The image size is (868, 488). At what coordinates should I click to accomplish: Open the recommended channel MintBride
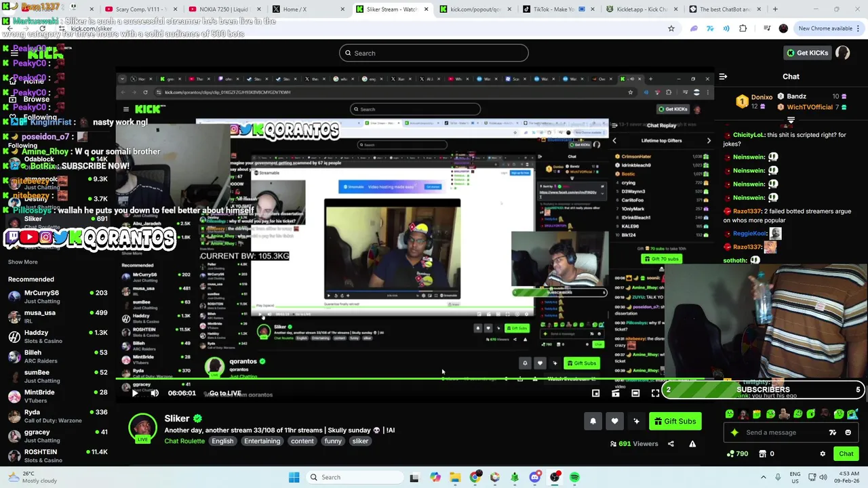(58, 396)
